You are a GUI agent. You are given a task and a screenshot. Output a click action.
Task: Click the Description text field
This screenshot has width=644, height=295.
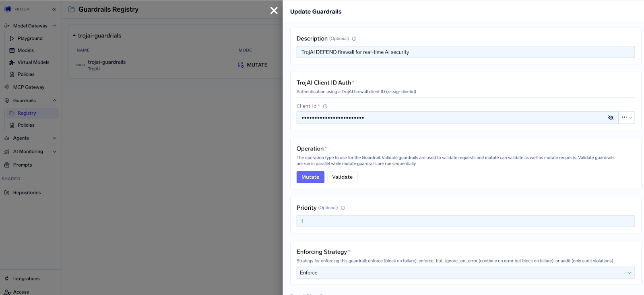point(466,52)
